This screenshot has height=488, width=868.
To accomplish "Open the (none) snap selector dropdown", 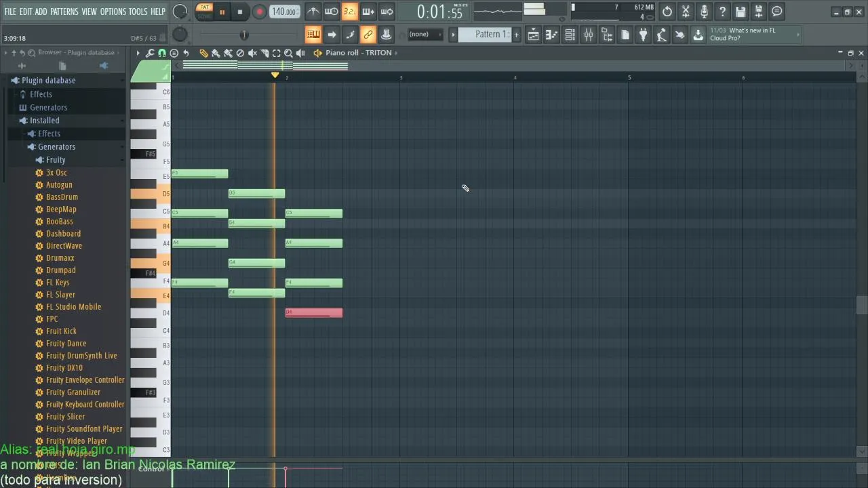I will tap(425, 35).
